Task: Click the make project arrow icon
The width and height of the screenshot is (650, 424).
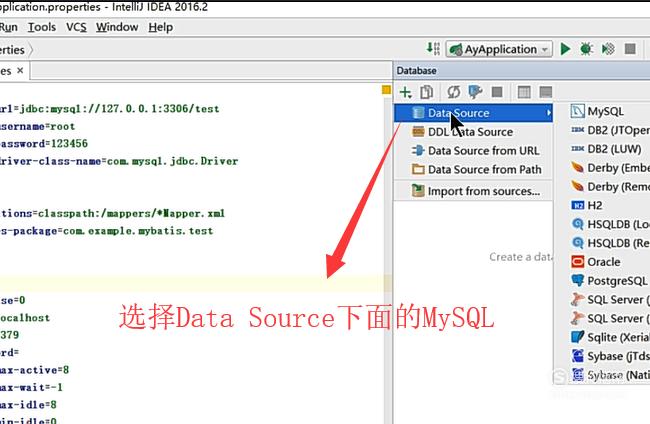Action: 433,49
